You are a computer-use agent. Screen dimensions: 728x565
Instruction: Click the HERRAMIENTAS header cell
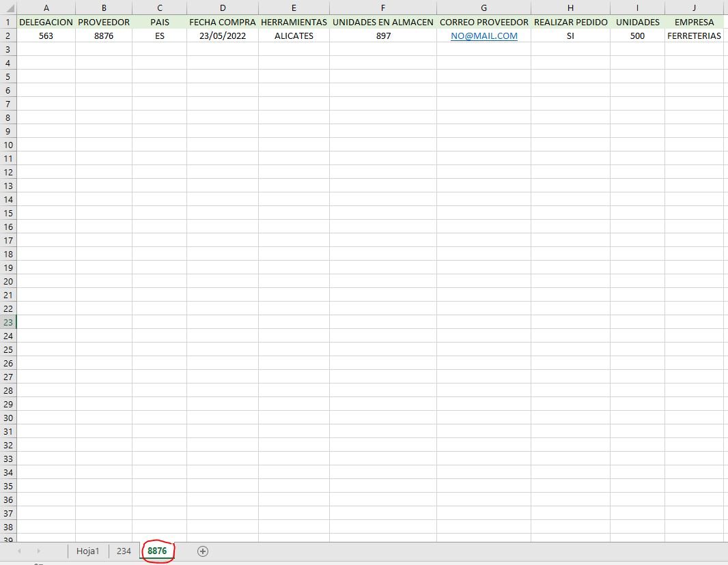pyautogui.click(x=294, y=22)
